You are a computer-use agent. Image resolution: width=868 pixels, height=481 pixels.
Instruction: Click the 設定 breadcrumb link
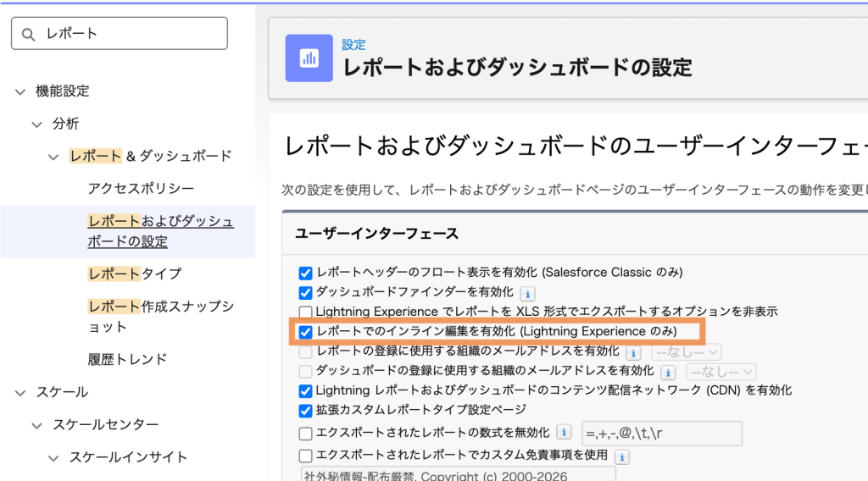353,44
